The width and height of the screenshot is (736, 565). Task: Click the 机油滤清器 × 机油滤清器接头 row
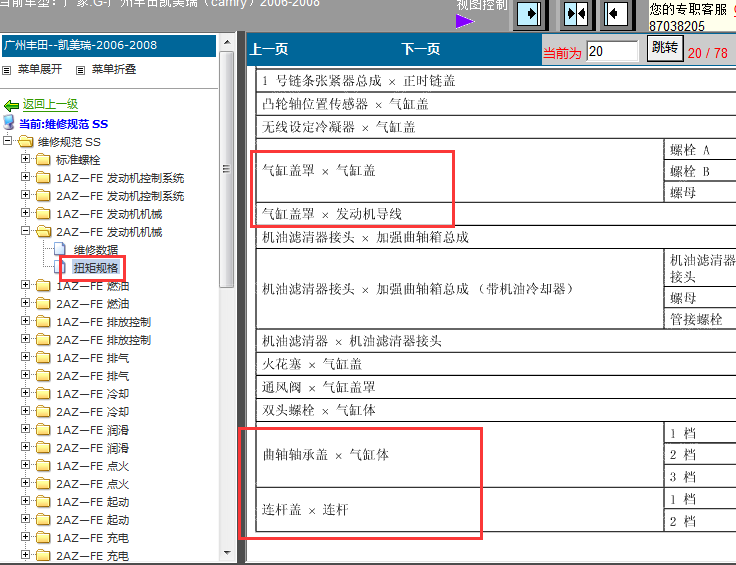(x=496, y=341)
